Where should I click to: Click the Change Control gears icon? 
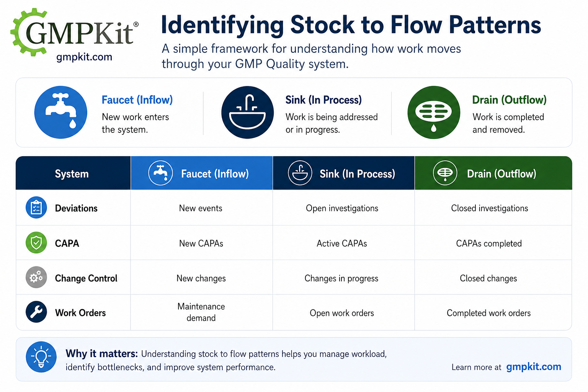pos(36,278)
